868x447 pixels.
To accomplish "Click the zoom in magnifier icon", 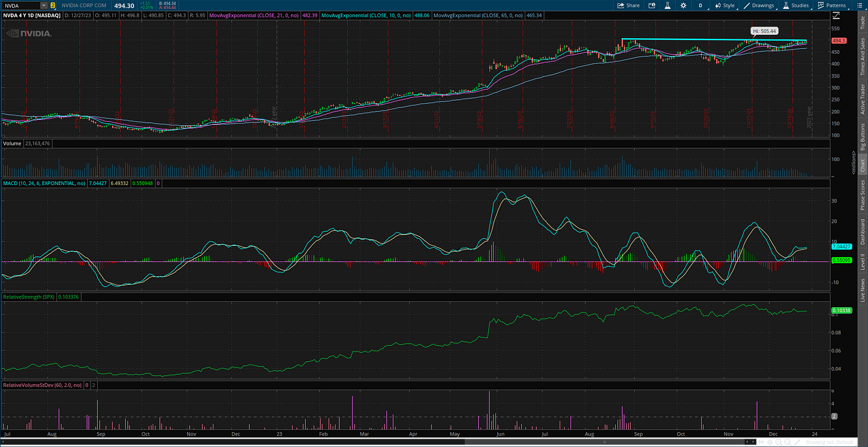I will point(779,442).
